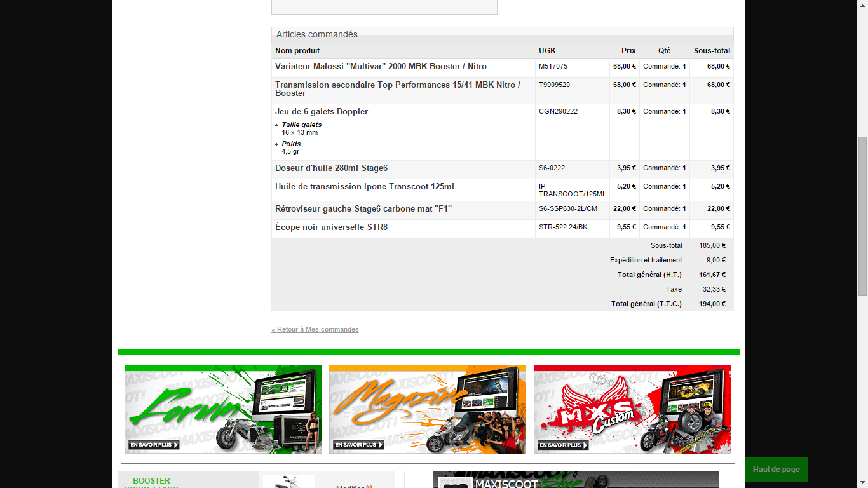868x488 pixels.
Task: Select Huile de transmission Ipone Transcoot 125ml
Action: coord(365,186)
